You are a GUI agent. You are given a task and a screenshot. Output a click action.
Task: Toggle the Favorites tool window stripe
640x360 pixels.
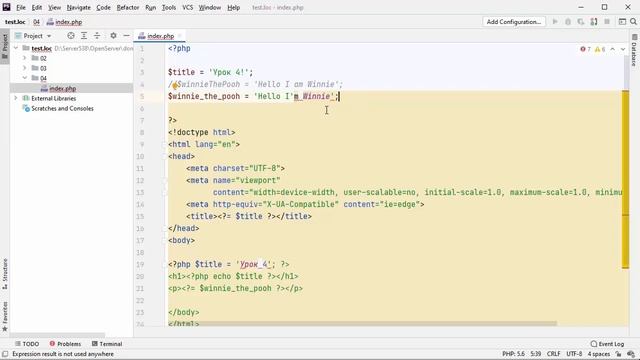4,316
